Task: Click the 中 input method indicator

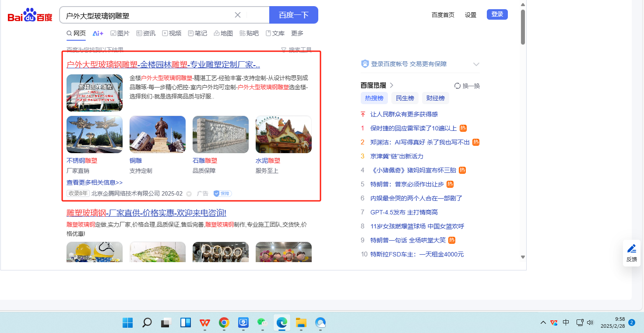Action: point(566,322)
